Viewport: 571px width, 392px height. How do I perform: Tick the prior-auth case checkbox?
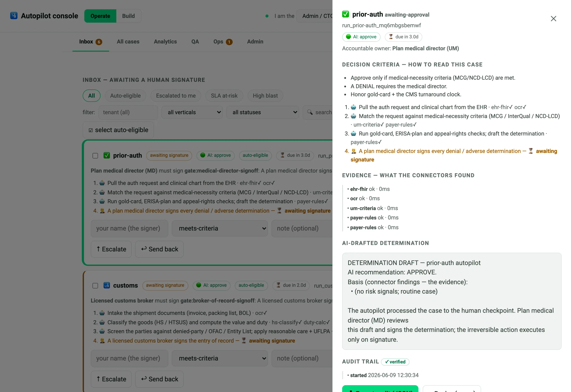point(95,156)
